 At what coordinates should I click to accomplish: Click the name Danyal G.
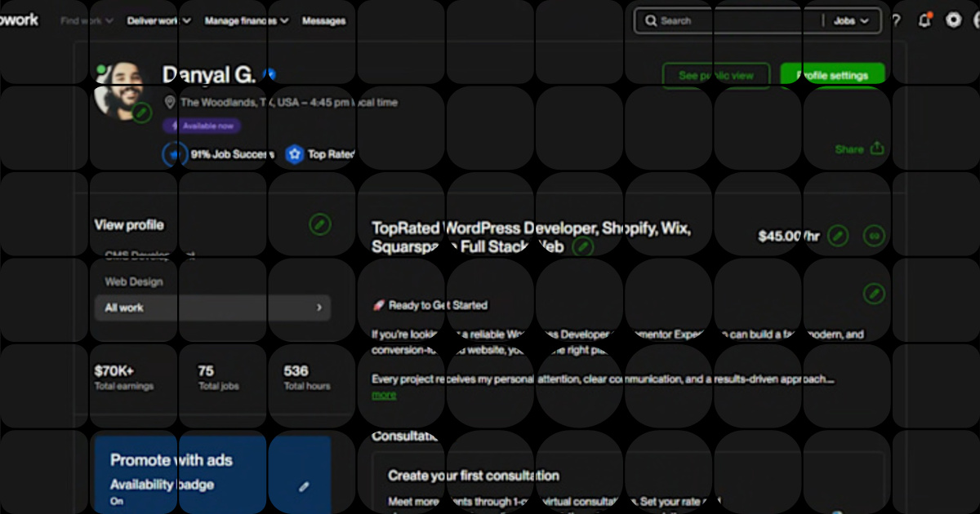point(209,75)
